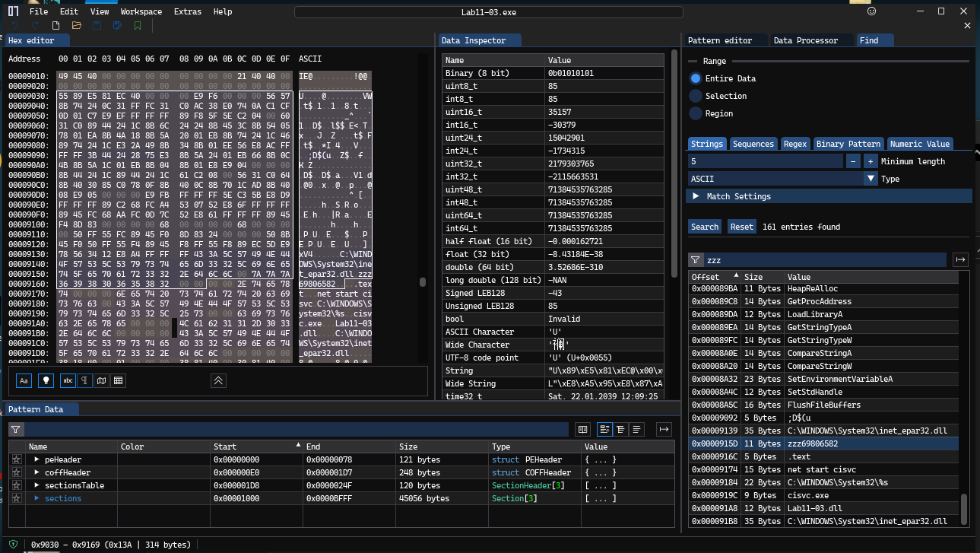Open the Workspace menu
Screen dimensions: 980x553
pos(141,11)
